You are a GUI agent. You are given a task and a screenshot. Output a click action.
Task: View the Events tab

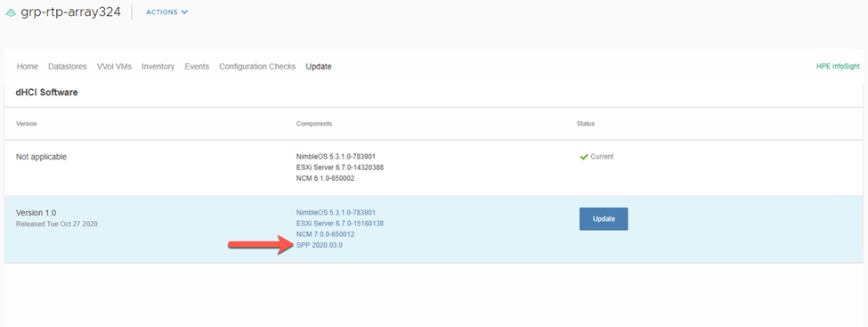(197, 67)
